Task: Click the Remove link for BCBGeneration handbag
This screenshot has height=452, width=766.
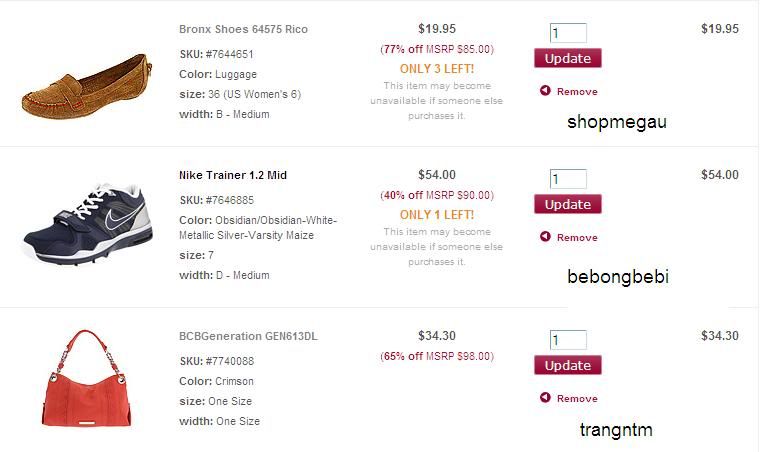Action: (577, 398)
